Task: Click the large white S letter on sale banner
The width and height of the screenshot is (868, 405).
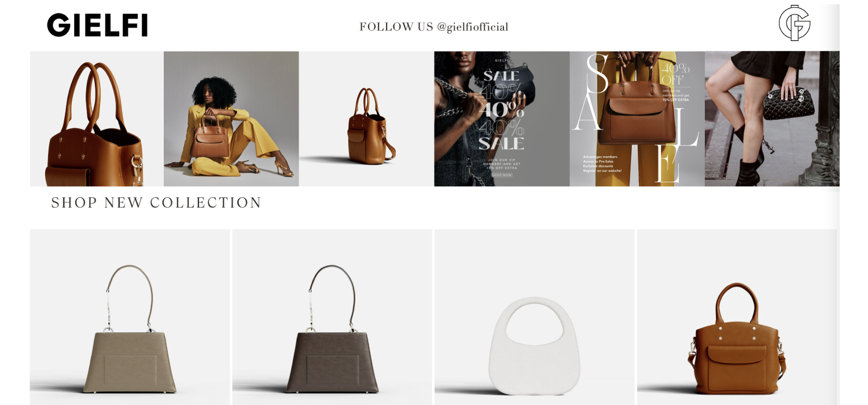Action: (x=596, y=73)
